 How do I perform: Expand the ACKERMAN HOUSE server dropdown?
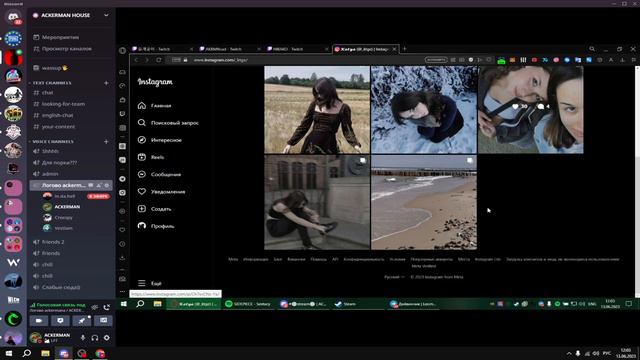tap(106, 15)
